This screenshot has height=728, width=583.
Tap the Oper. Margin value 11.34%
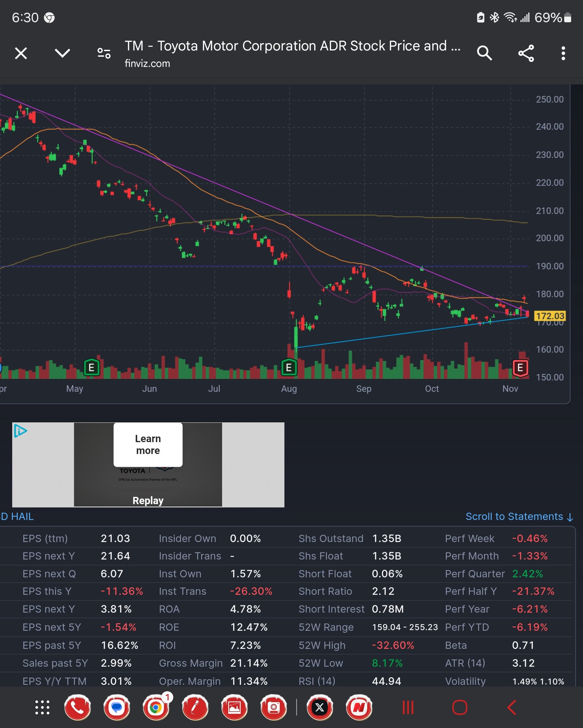[x=249, y=681]
